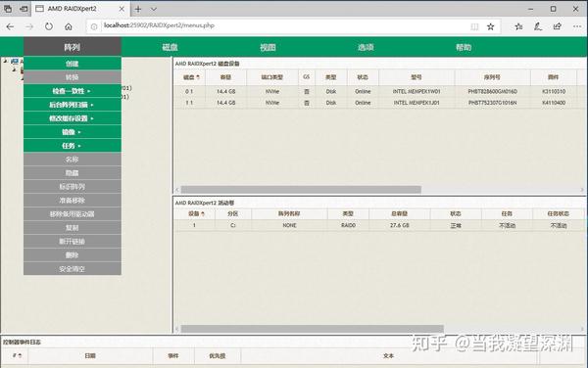Viewport: 588px width, 368px height.
Task: Click the 27.6 GB capacity cell
Action: pos(400,225)
